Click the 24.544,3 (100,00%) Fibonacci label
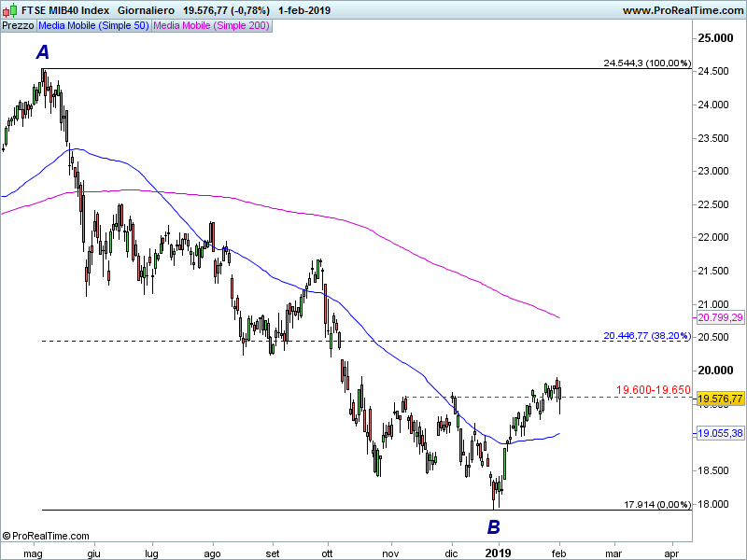 [647, 63]
